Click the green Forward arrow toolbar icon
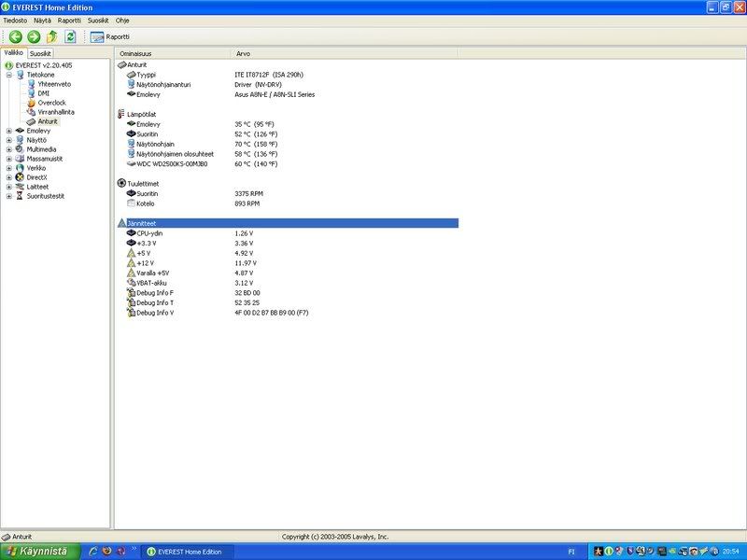 point(34,36)
